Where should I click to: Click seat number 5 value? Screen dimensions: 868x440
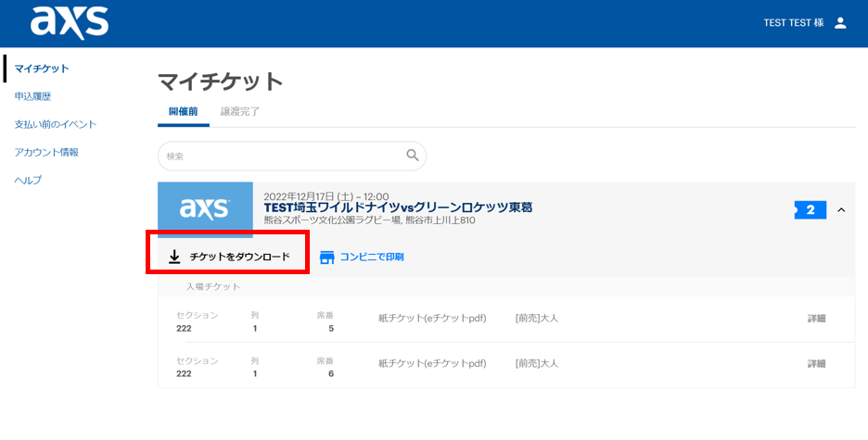[x=330, y=329]
